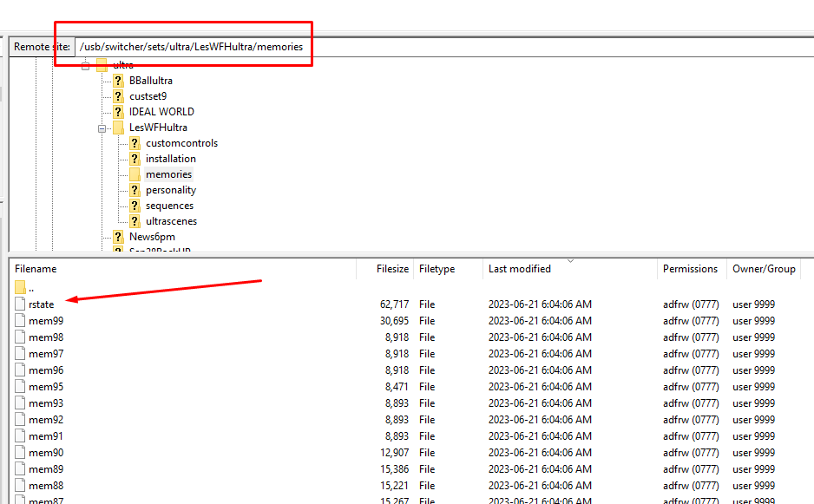
Task: Select the mem95 file
Action: click(46, 387)
